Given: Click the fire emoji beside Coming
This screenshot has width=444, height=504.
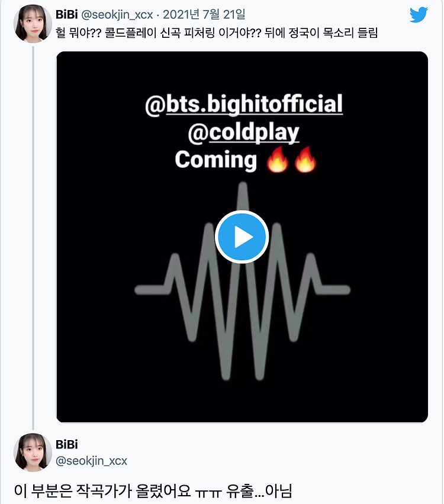Looking at the screenshot, I should (x=277, y=160).
